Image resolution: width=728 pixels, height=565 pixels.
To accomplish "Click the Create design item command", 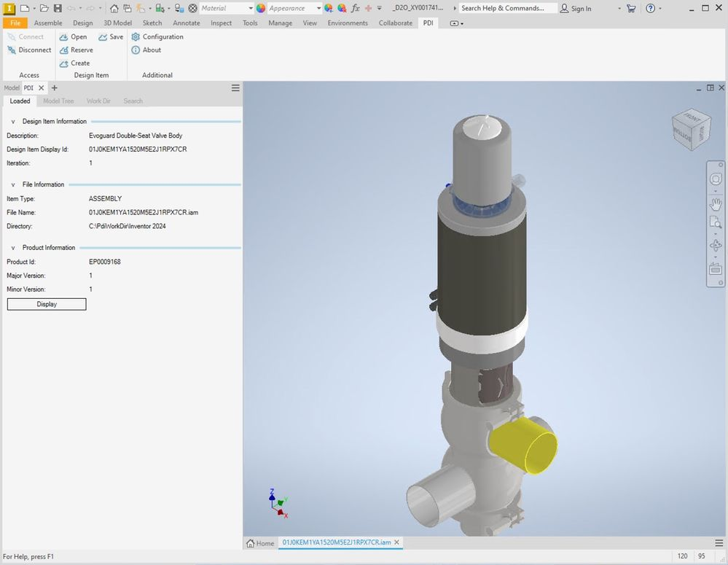I will point(75,63).
